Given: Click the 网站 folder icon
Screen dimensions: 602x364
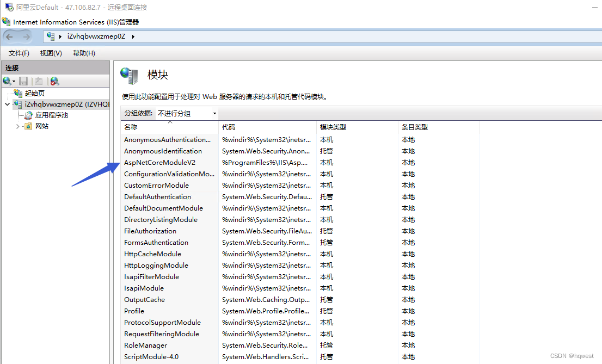Looking at the screenshot, I should point(28,126).
